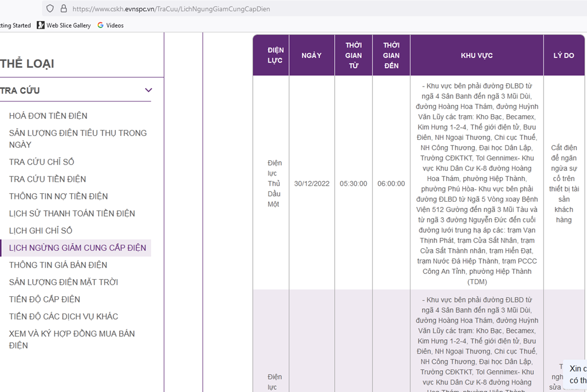Click the THỂ LOẠI heading
Screen dimensions: 587x392
[27, 64]
